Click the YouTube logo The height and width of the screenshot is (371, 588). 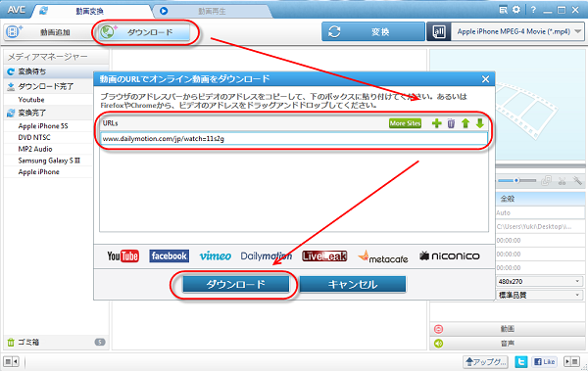(123, 255)
